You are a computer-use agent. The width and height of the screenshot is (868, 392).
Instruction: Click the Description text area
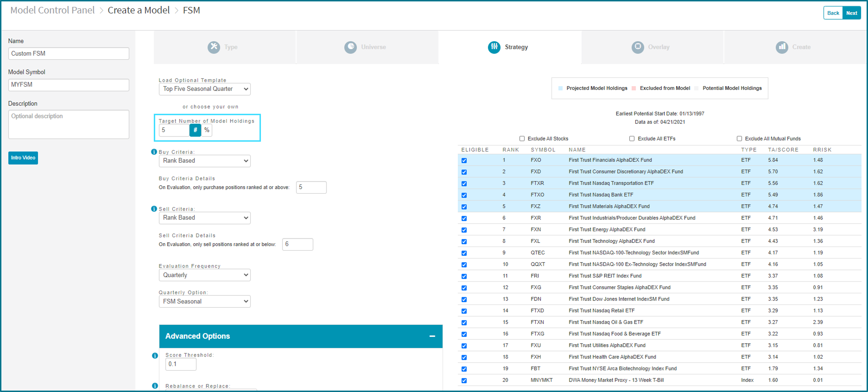coord(69,124)
